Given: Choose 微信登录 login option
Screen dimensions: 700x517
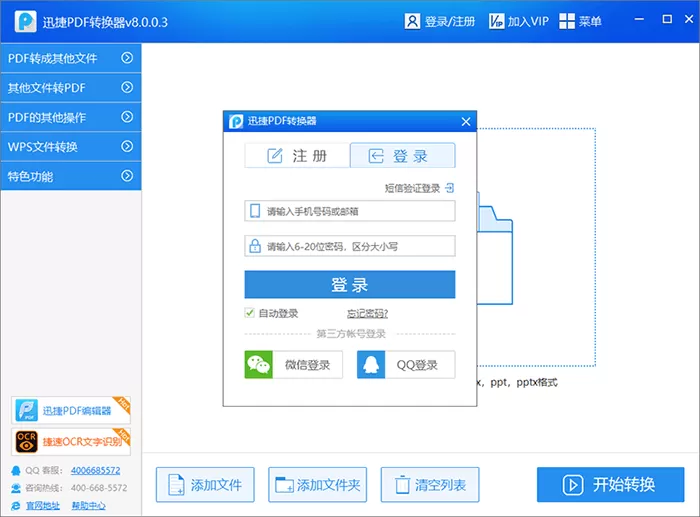Looking at the screenshot, I should click(294, 365).
